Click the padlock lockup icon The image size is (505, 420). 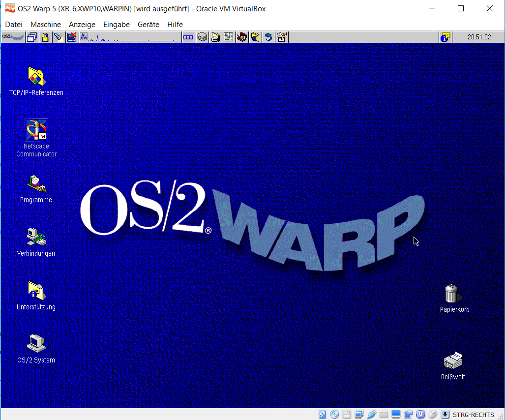point(45,37)
